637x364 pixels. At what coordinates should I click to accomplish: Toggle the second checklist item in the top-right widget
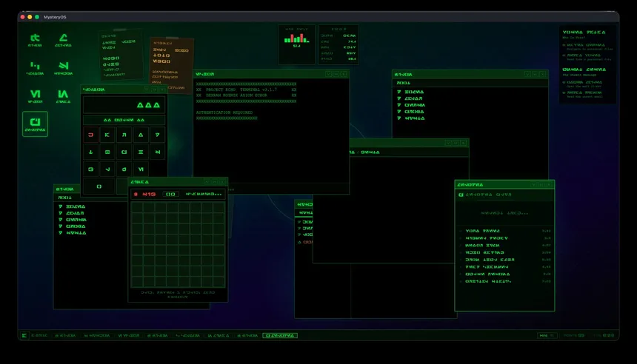point(564,55)
